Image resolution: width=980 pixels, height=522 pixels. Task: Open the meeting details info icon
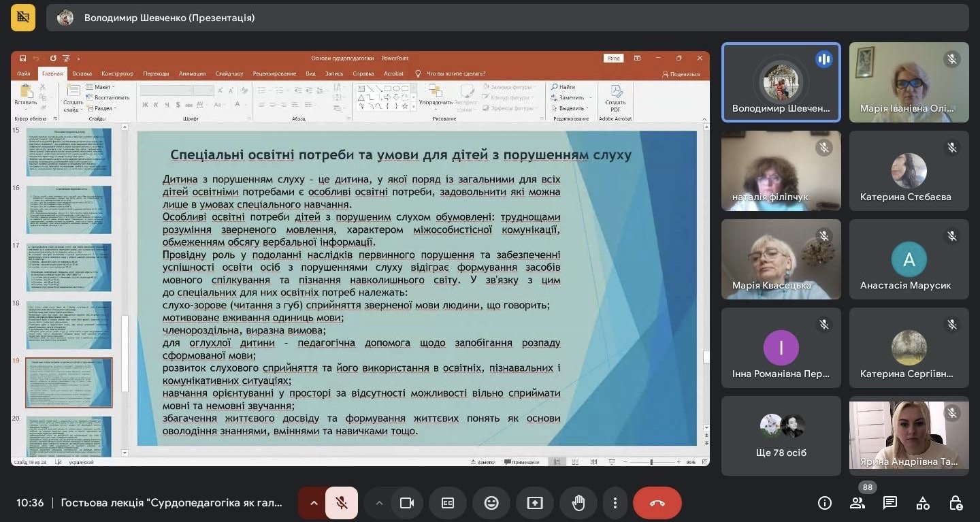[x=825, y=503]
